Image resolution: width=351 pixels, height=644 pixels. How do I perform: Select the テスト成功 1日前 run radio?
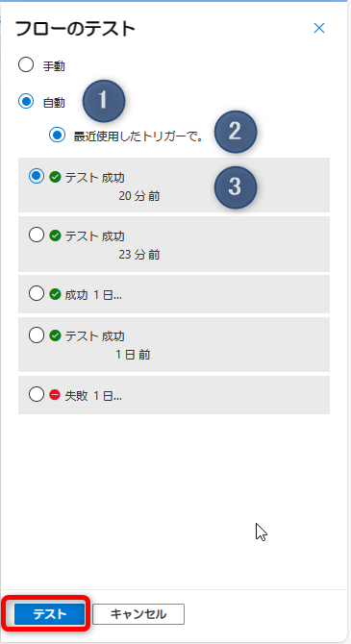[x=37, y=335]
